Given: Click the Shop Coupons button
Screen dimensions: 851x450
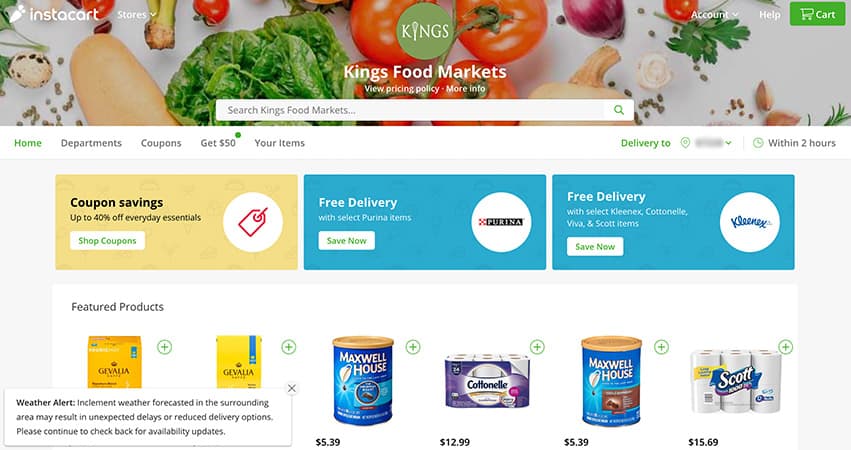Looking at the screenshot, I should [107, 240].
